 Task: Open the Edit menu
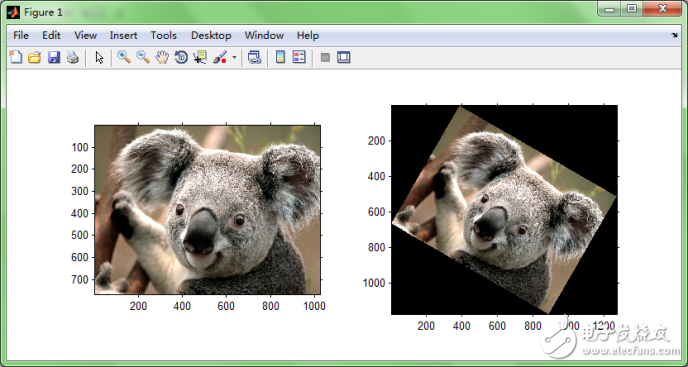pyautogui.click(x=51, y=36)
